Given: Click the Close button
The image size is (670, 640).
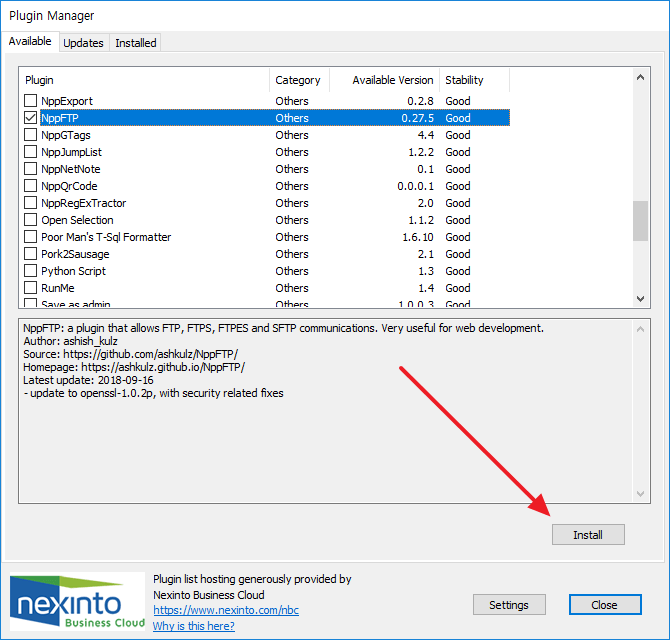Looking at the screenshot, I should click(605, 605).
